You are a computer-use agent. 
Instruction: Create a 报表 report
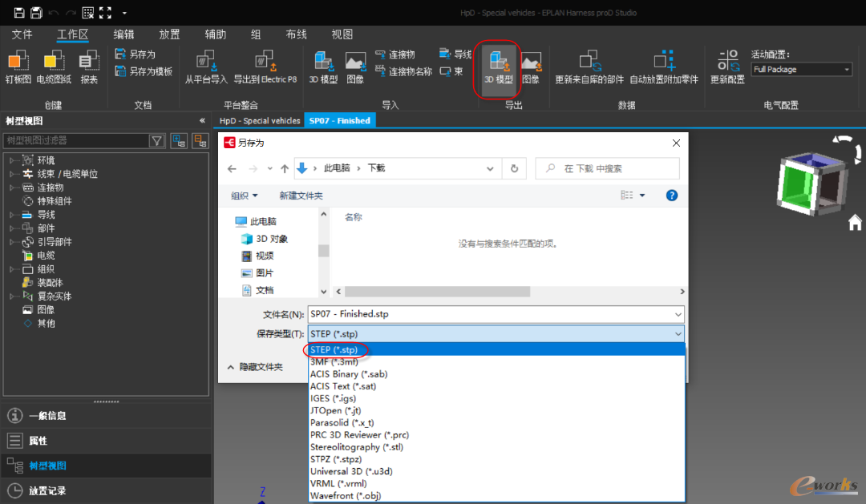point(89,67)
